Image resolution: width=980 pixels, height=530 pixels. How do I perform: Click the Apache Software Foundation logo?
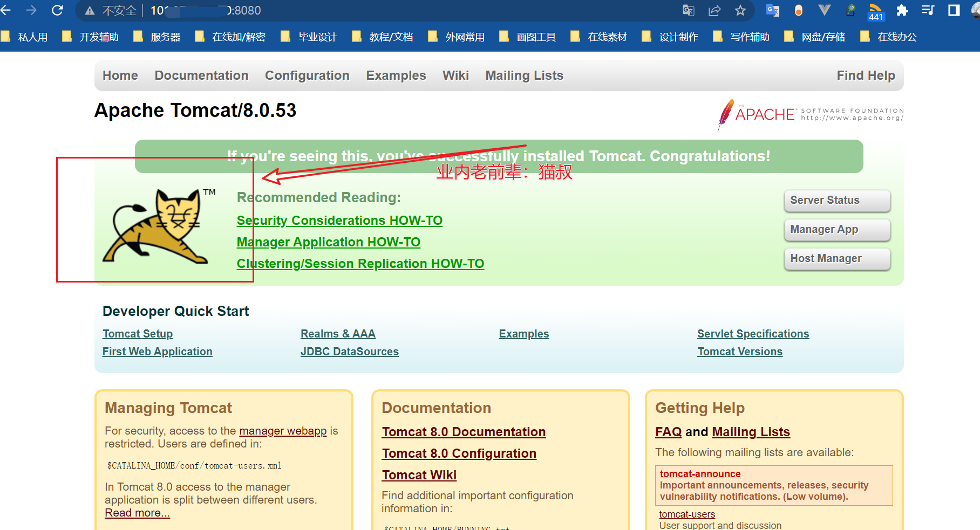click(x=810, y=114)
